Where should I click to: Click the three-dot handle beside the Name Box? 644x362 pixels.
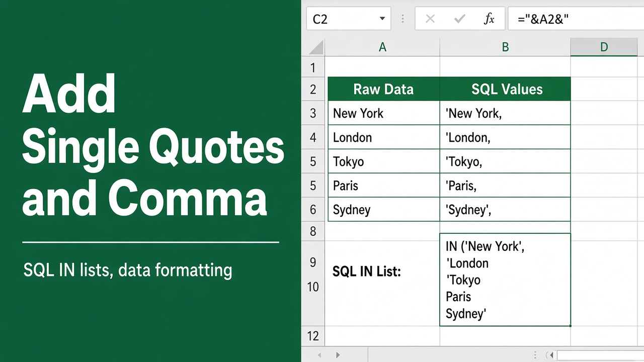[x=403, y=19]
